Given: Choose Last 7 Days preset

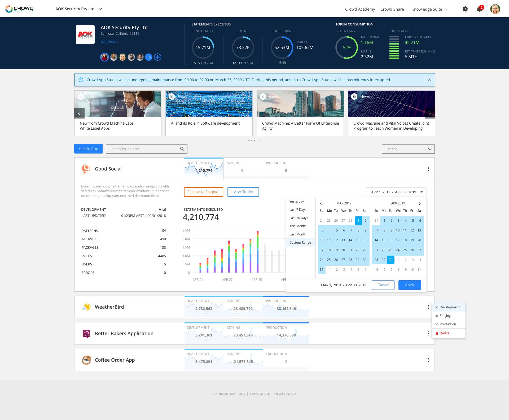Looking at the screenshot, I should (301, 210).
